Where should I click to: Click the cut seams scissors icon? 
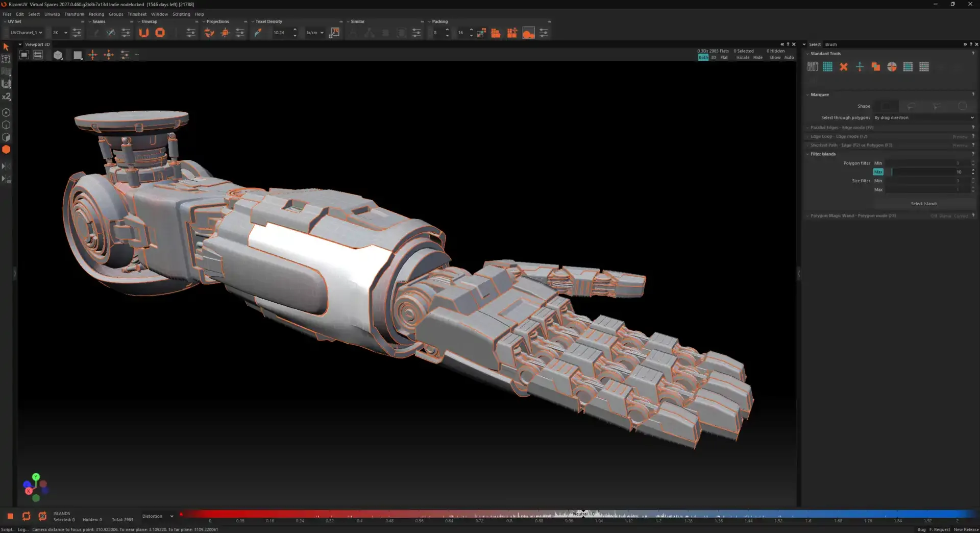pos(111,33)
